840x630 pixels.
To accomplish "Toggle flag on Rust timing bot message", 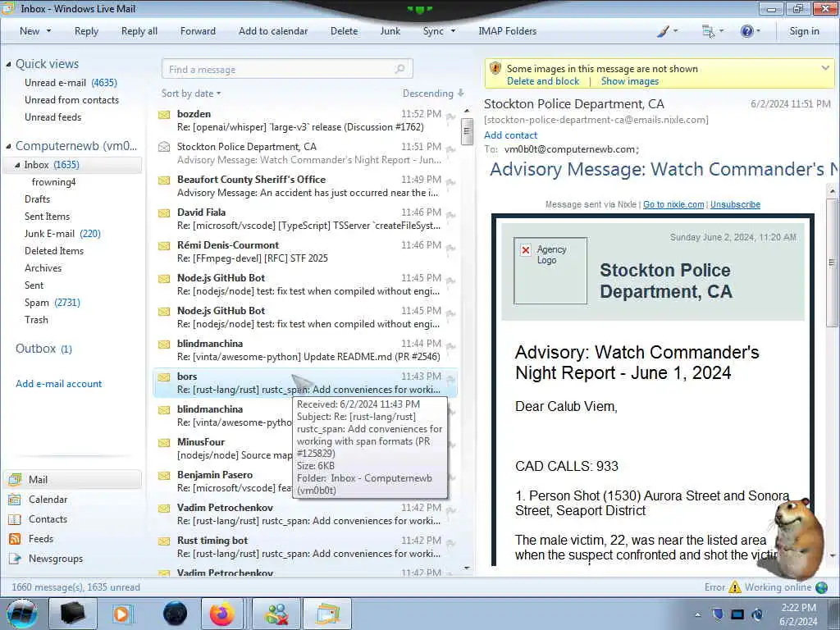I will [450, 543].
